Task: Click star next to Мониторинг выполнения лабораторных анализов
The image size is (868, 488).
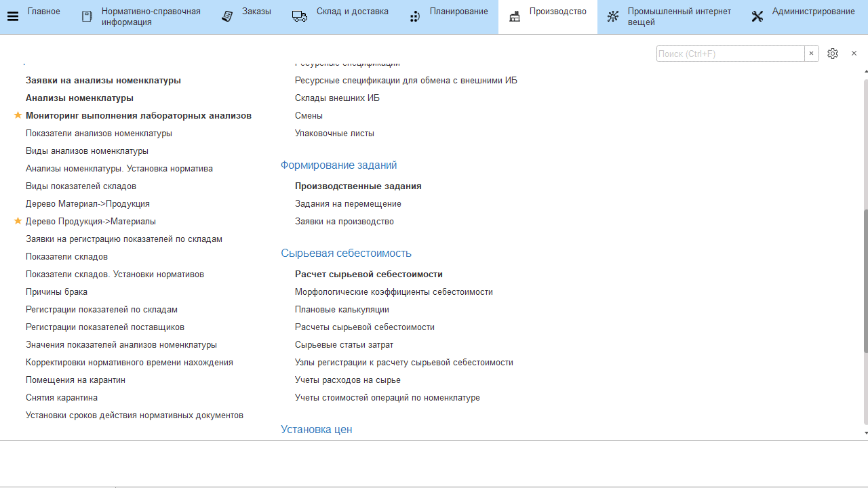Action: click(x=18, y=116)
